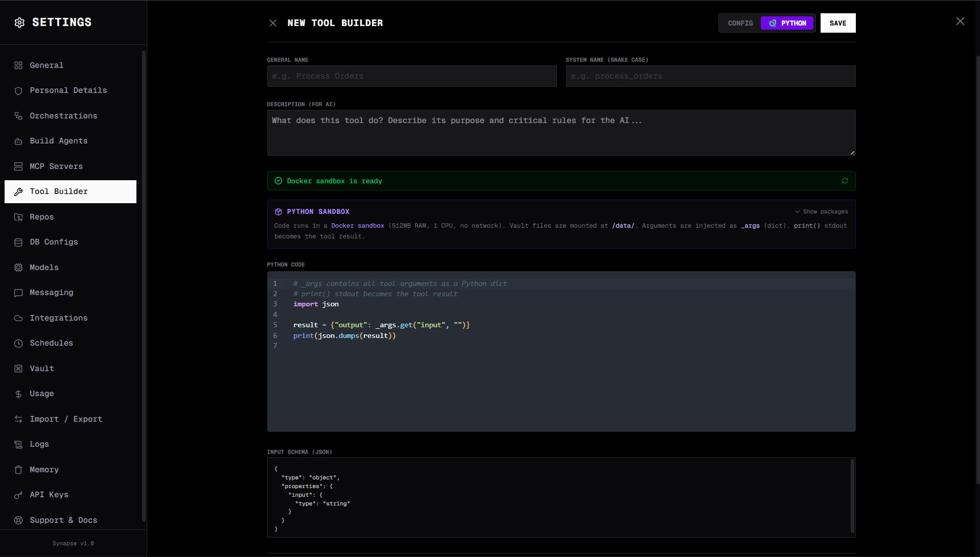Go to Orchestrations

[x=71, y=116]
